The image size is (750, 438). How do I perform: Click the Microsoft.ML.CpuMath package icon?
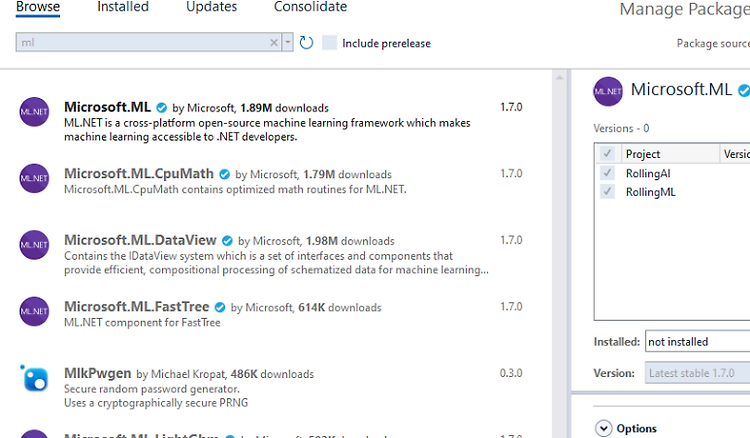pos(34,178)
